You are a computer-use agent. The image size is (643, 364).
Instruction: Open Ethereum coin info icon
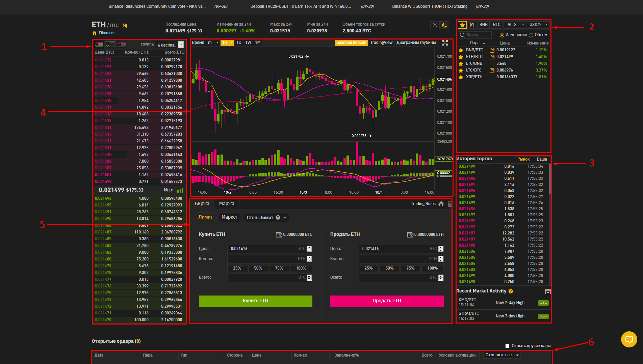tap(95, 33)
